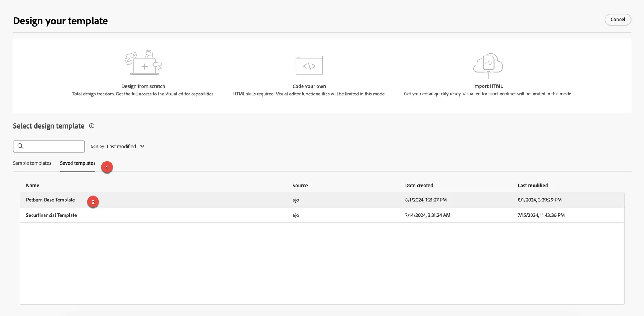Click the Code your own icon

point(309,65)
